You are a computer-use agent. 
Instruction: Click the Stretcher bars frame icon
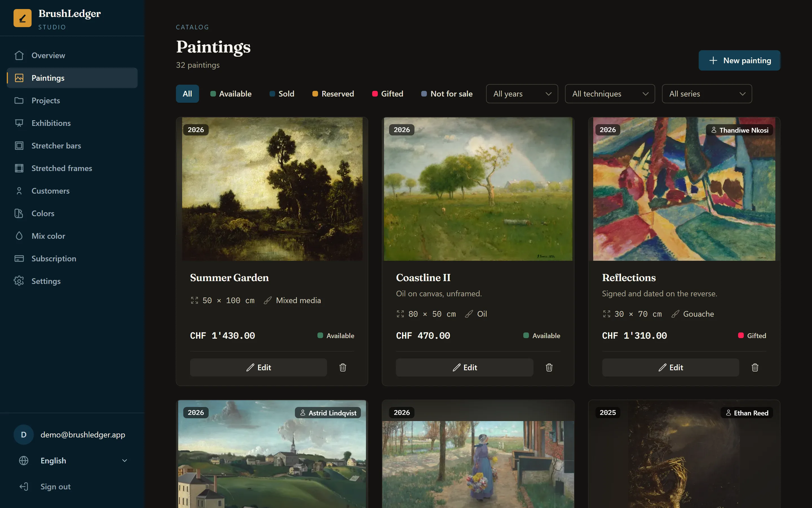click(x=19, y=145)
